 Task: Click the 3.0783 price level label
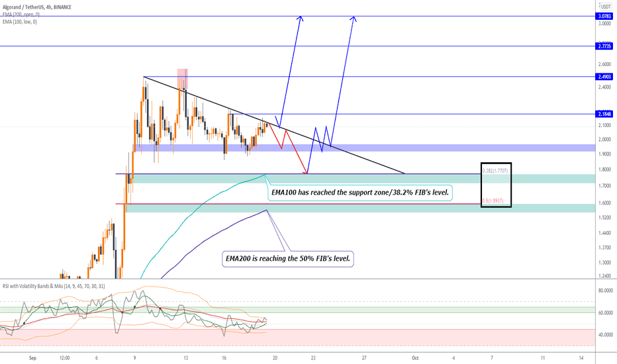604,16
